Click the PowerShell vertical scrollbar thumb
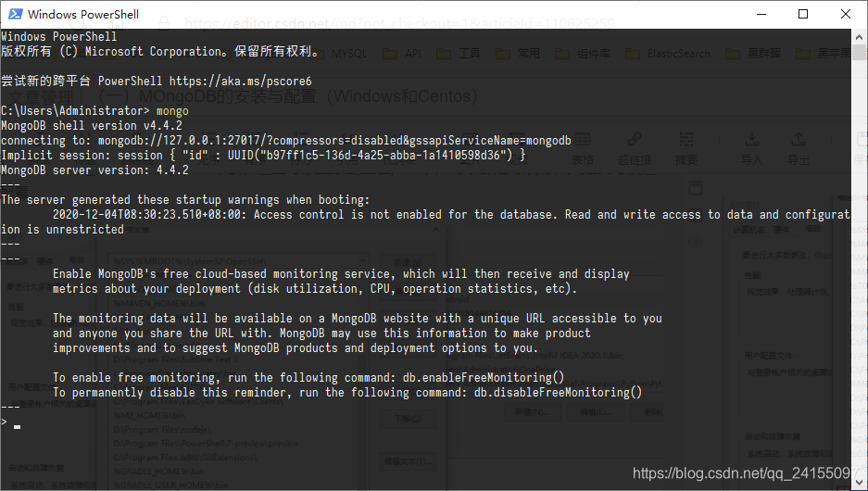The image size is (868, 491). pos(859,53)
